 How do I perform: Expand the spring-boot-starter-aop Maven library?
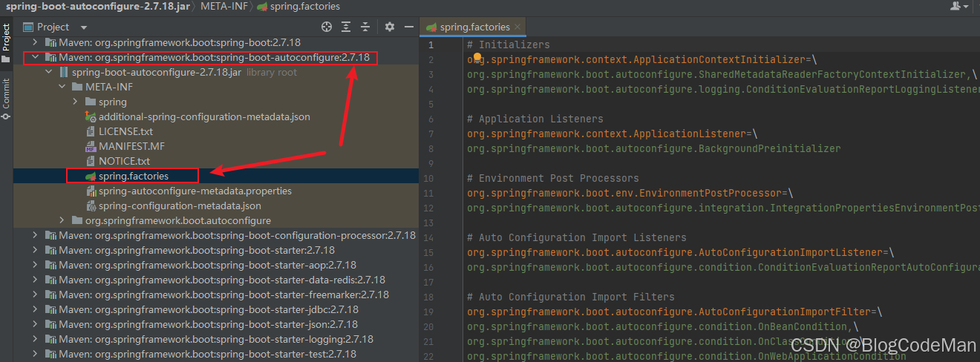point(35,265)
